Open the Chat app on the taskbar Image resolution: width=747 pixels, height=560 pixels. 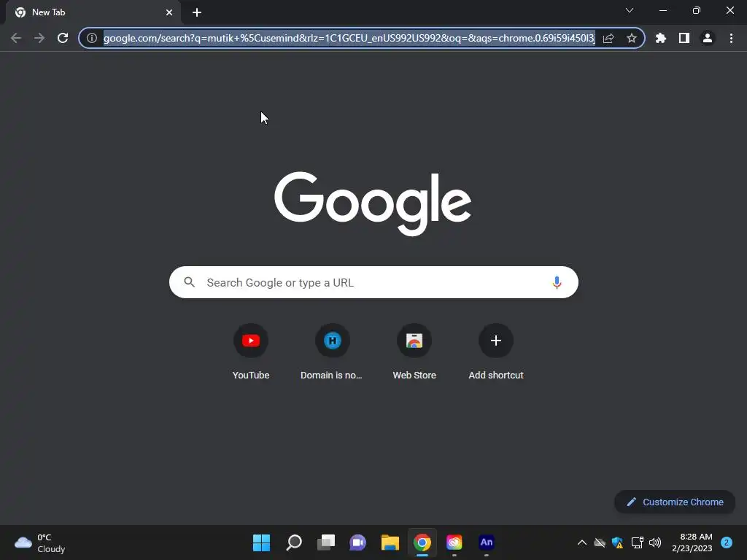357,542
